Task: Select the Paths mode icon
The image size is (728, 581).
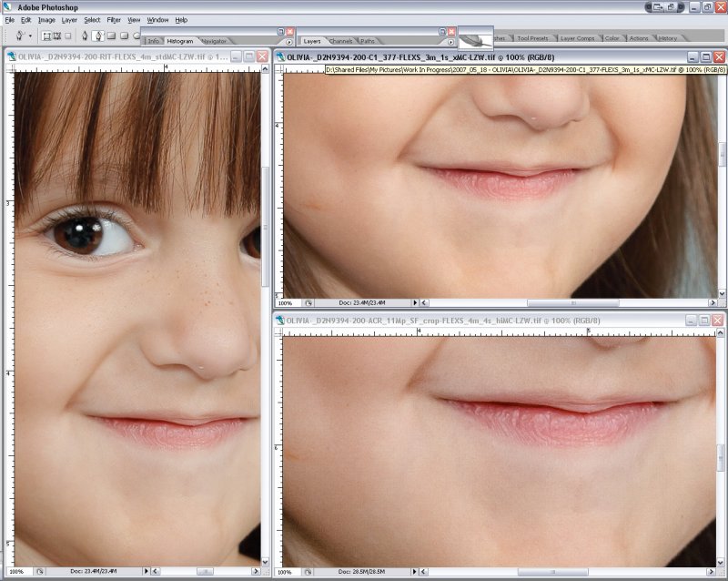Action: pos(57,36)
